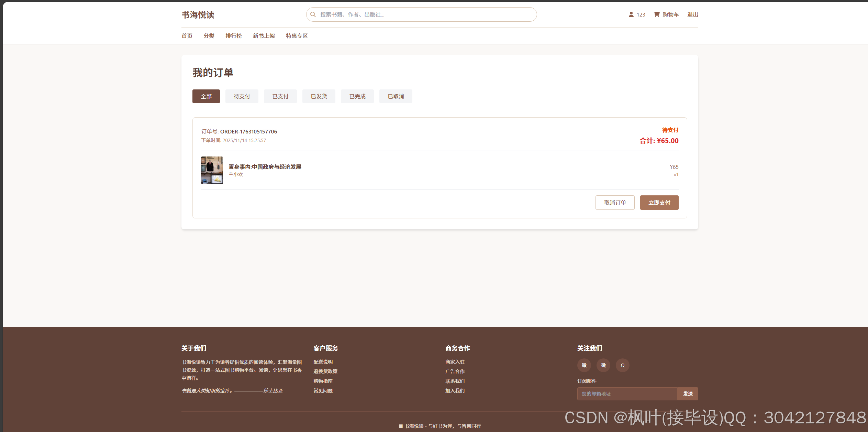Open the user profile icon 123
Viewport: 868px width, 432px height.
[x=631, y=14]
